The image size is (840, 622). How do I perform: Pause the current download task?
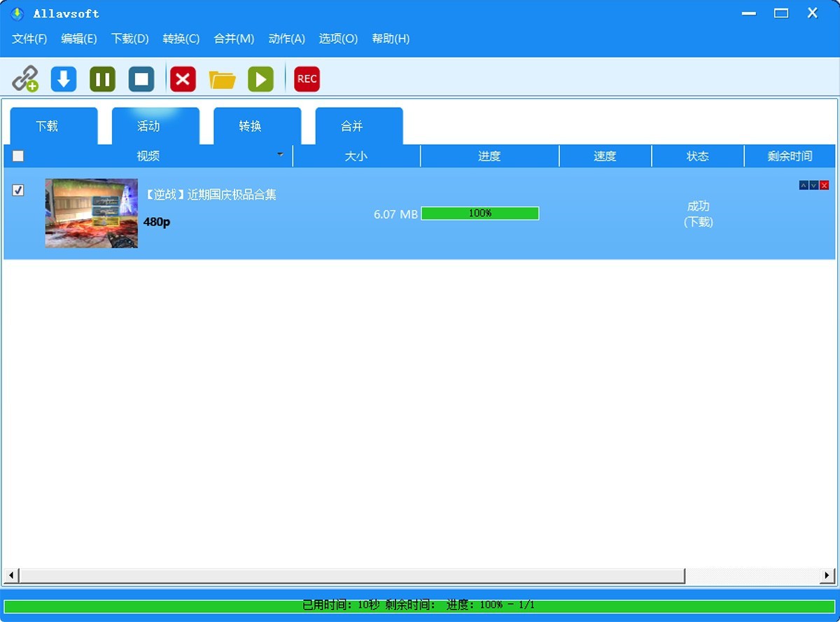tap(102, 78)
